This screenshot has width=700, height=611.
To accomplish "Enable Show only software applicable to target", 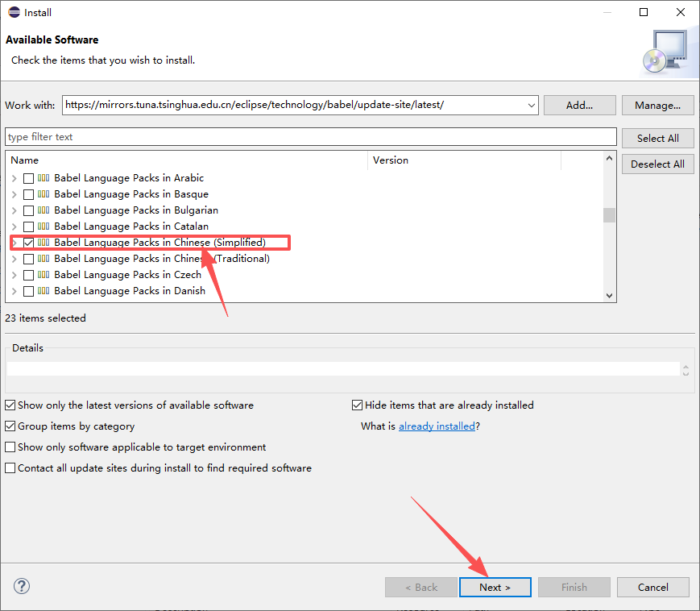I will (10, 447).
